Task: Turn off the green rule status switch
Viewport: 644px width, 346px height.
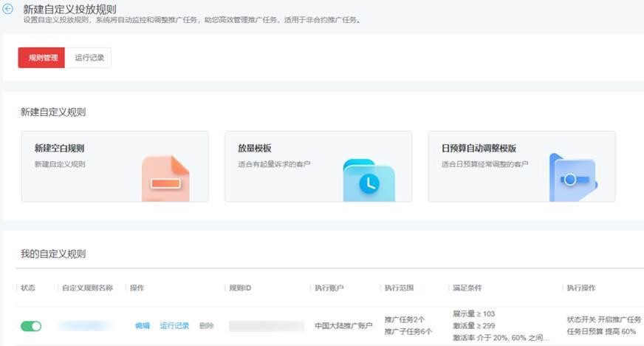Action: point(31,326)
